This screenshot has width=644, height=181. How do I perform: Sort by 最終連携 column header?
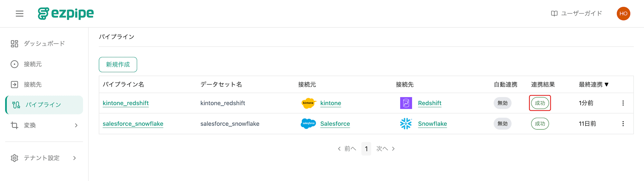[594, 85]
